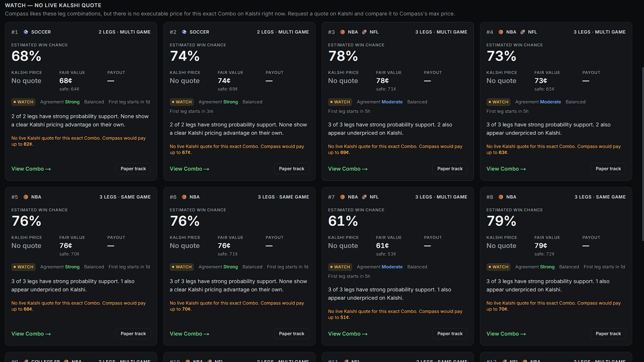Open View Combo link on card #8
This screenshot has width=644, height=362.
(506, 334)
